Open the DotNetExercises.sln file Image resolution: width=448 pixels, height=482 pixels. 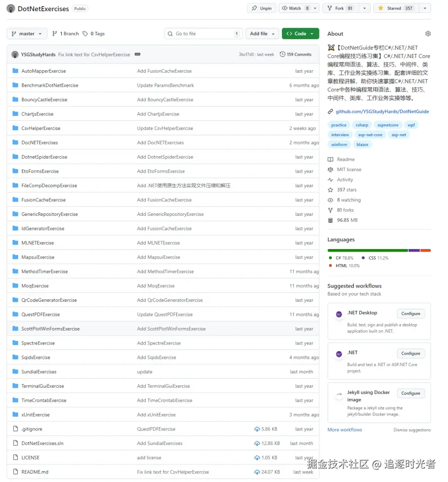42,443
